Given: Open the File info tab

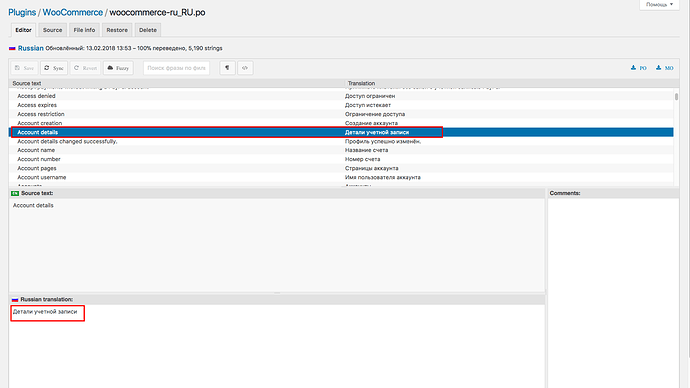Looking at the screenshot, I should [x=84, y=30].
